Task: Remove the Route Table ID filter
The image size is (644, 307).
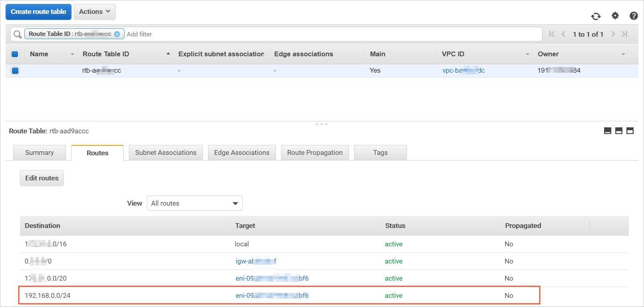Action: pos(117,34)
